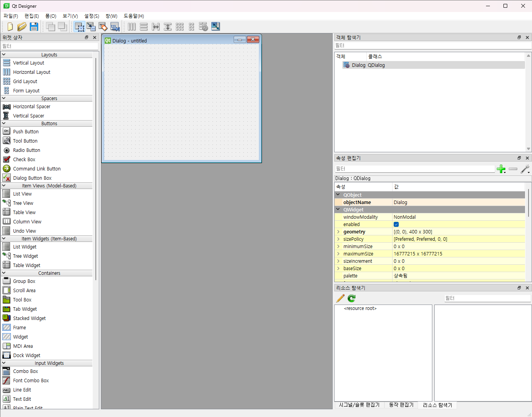
Task: Click the New Form toolbar icon
Action: coord(10,27)
